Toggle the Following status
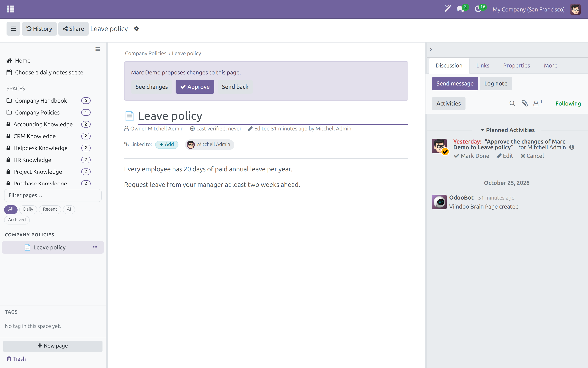588x368 pixels. (568, 103)
